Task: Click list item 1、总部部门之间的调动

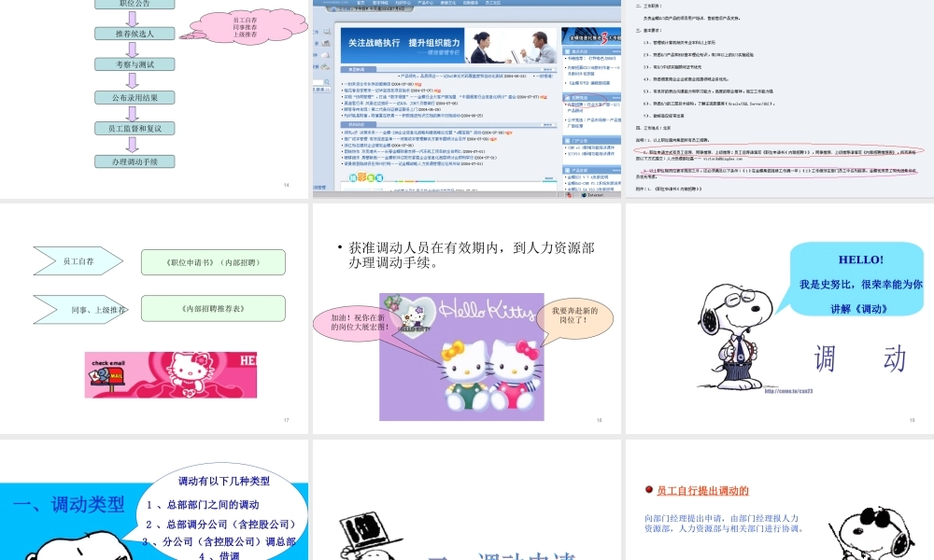Action: pyautogui.click(x=203, y=505)
